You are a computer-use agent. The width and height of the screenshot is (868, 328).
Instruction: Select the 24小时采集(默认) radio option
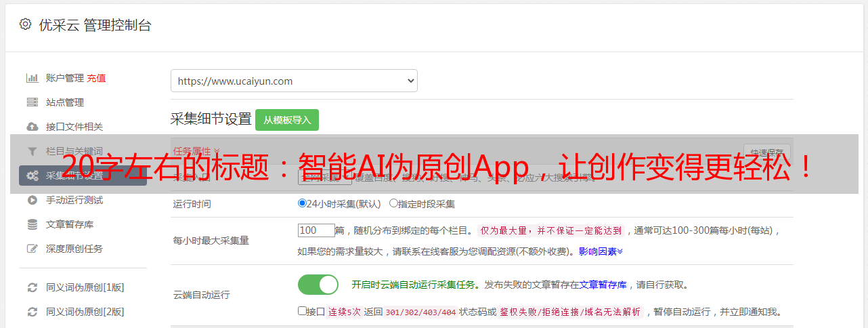[x=302, y=203]
